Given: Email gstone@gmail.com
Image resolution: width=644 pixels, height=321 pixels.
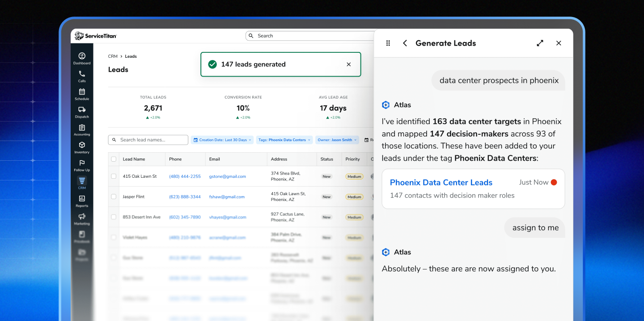Looking at the screenshot, I should tap(228, 176).
